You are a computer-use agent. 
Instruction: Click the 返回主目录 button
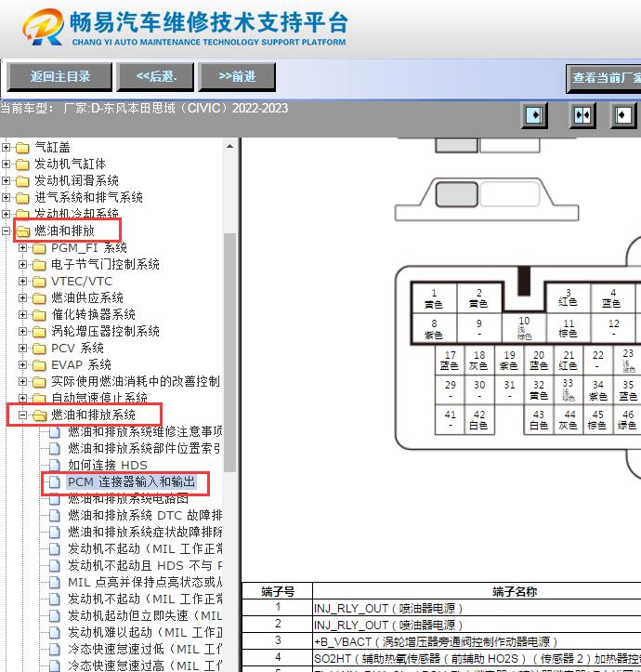point(59,77)
